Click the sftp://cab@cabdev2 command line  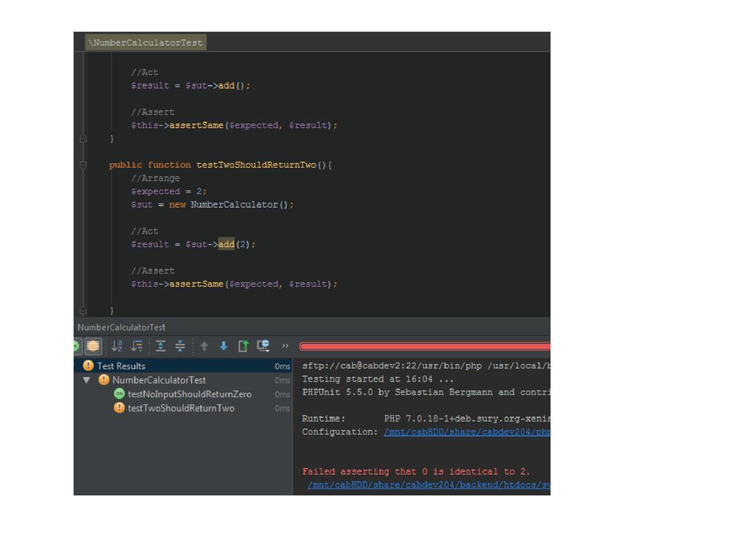(426, 366)
